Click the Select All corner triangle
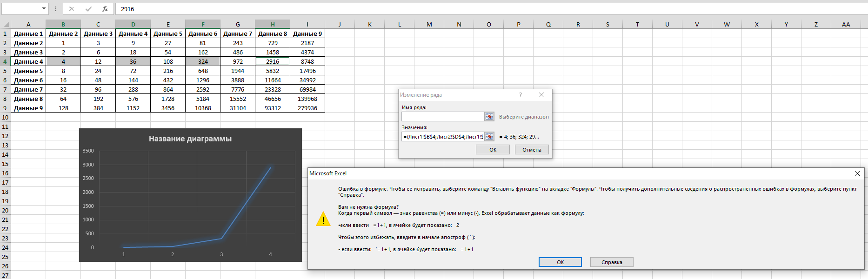 (x=6, y=24)
